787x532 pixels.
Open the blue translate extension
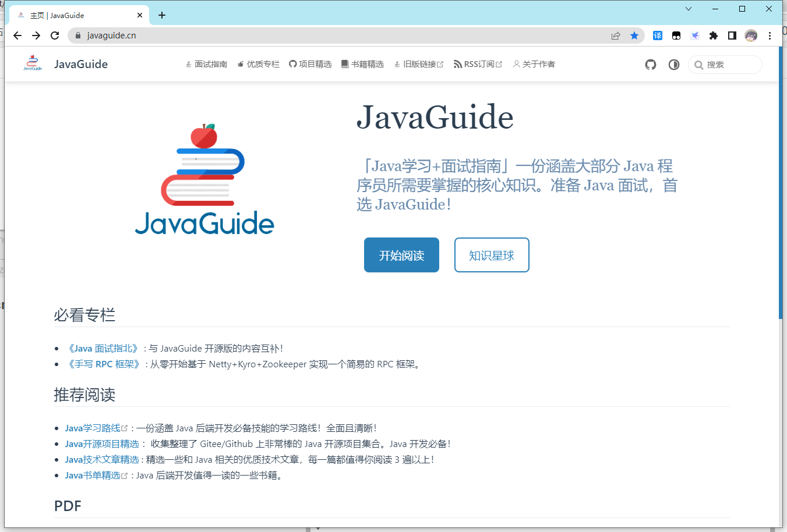click(658, 36)
